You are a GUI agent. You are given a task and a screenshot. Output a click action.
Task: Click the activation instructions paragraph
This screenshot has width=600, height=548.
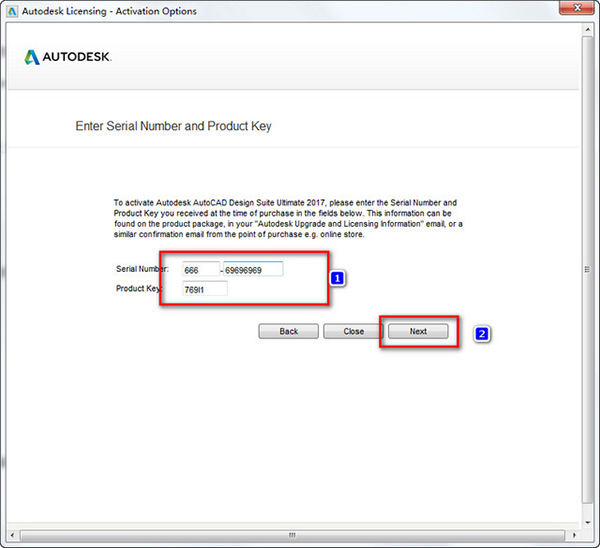285,218
